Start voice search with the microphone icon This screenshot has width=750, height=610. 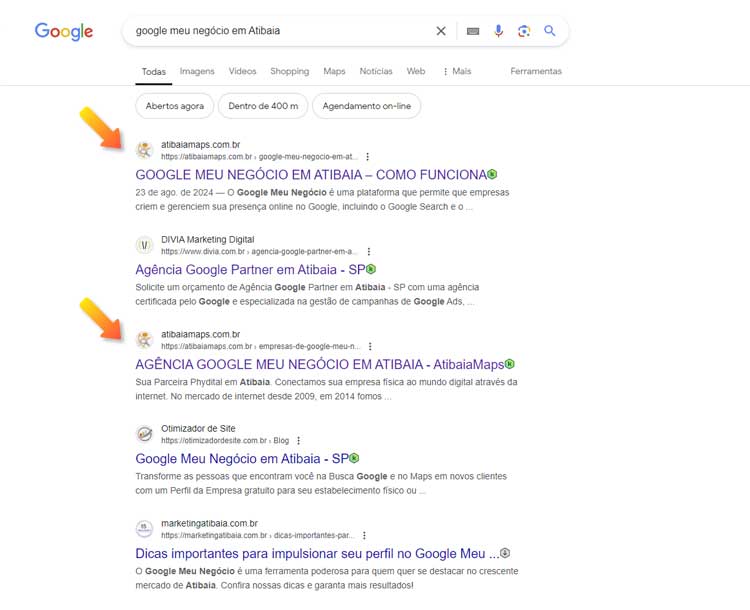click(x=498, y=31)
